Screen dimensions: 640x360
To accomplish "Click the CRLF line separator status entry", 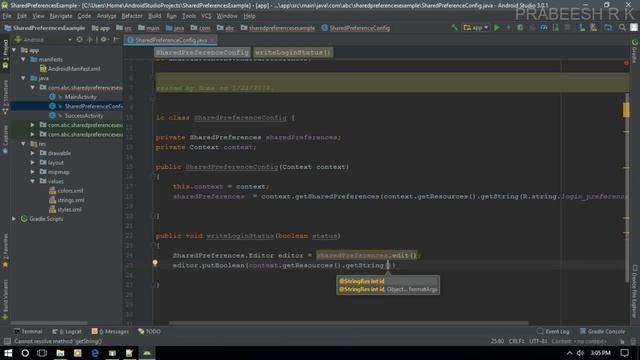I will (516, 341).
